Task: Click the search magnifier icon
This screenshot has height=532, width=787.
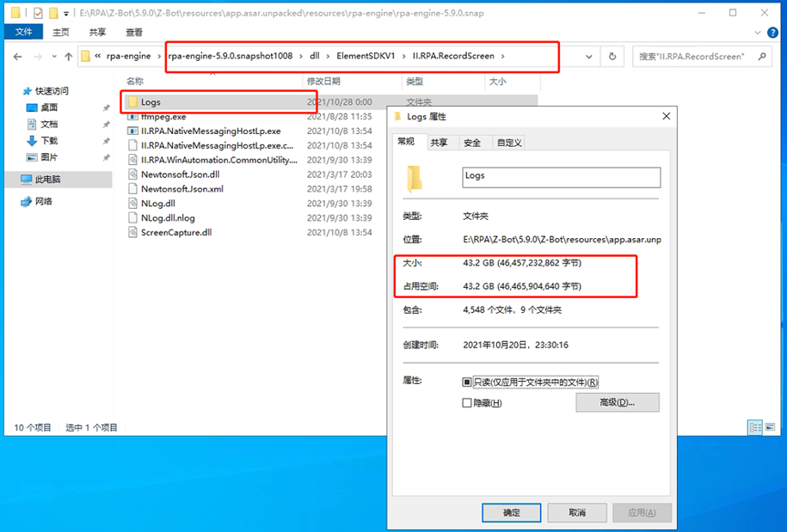Action: pyautogui.click(x=762, y=57)
